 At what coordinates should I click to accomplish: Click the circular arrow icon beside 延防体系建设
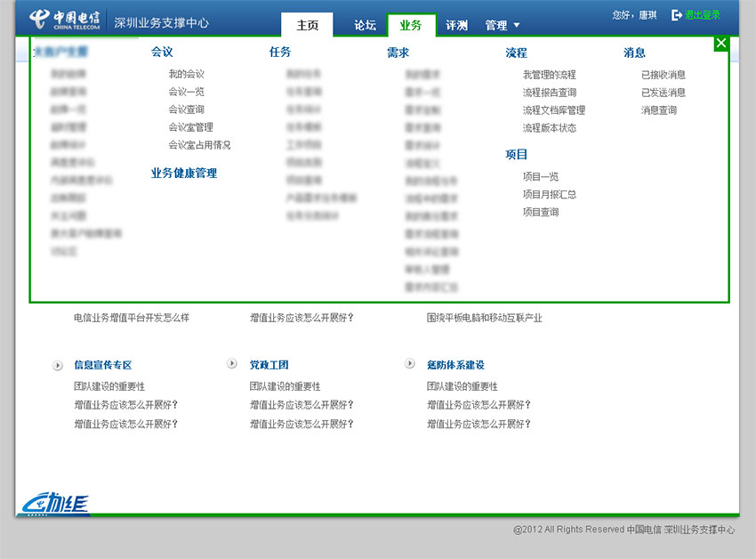click(410, 363)
